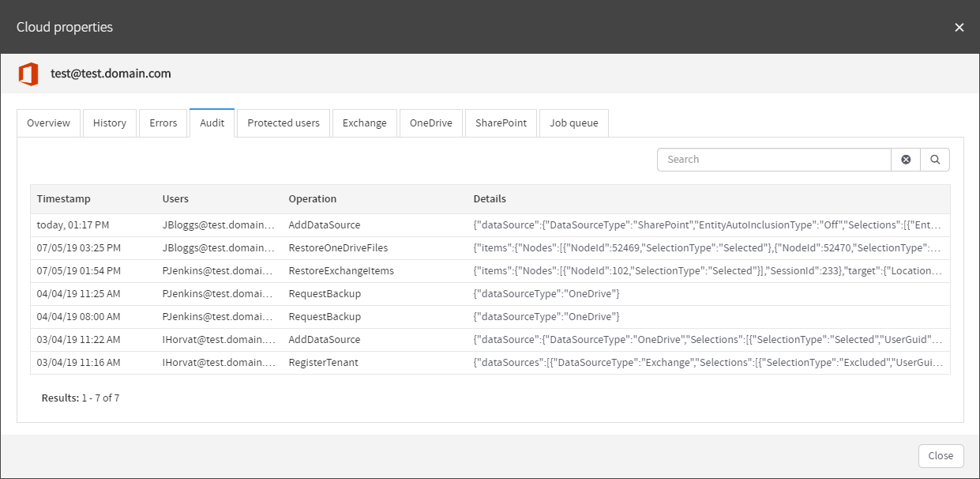Viewport: 980px width, 479px height.
Task: Sort by the Operation column header
Action: 313,199
